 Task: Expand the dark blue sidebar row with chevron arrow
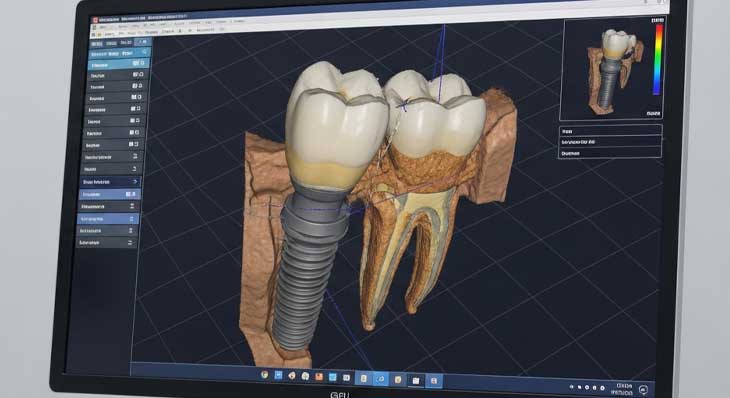pyautogui.click(x=110, y=182)
